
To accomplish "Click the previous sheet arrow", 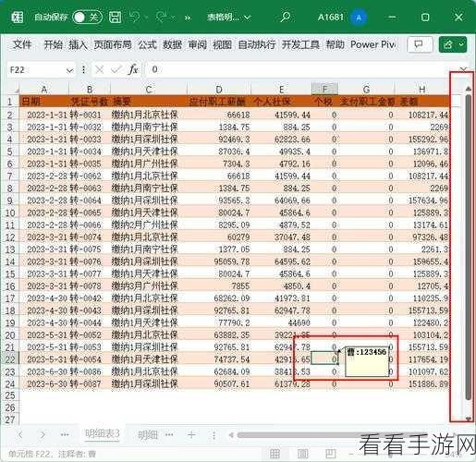I will coord(20,435).
